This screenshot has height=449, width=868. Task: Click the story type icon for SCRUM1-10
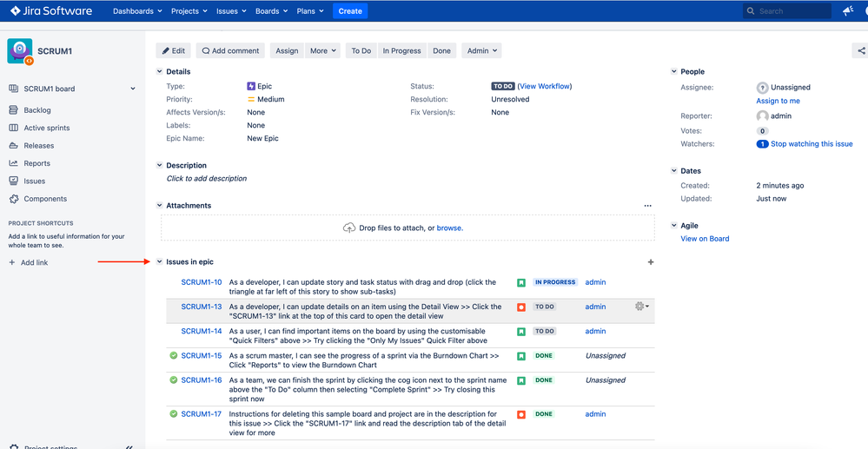coord(521,282)
